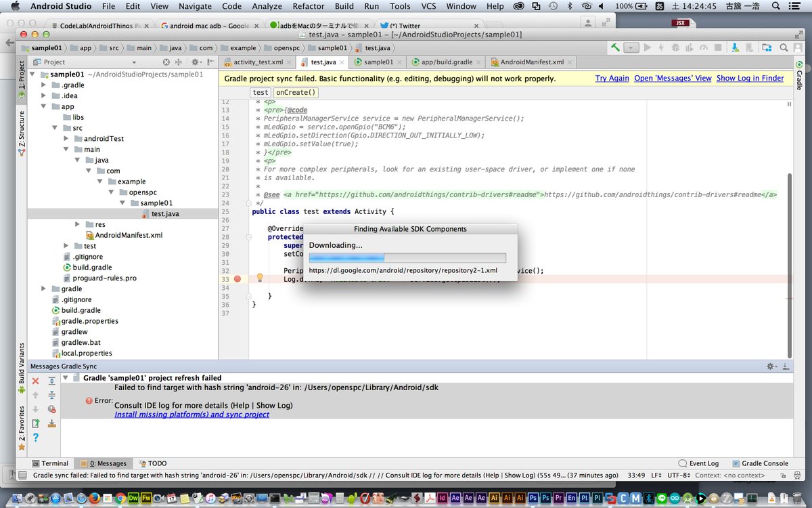Click the Debug app bug icon
This screenshot has width=812, height=508.
coord(674,48)
